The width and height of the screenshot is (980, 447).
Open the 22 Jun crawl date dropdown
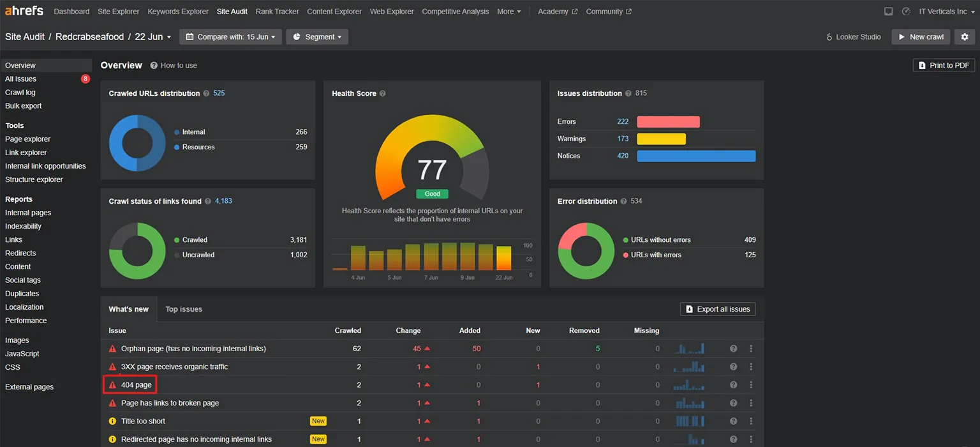(152, 37)
